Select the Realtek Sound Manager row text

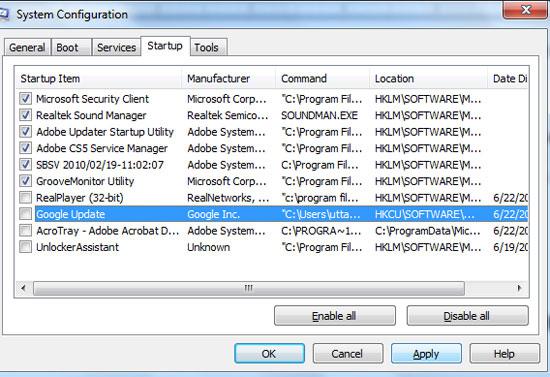tap(91, 115)
